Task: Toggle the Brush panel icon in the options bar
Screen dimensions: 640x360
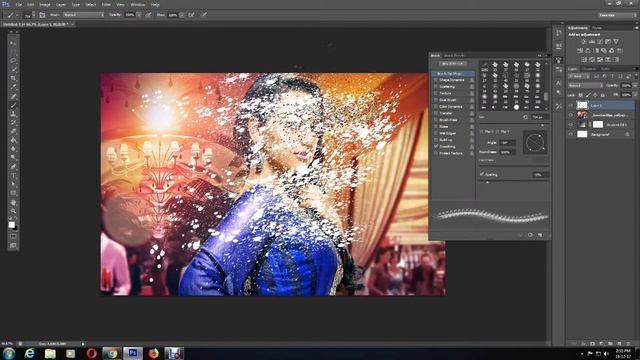Action: (x=42, y=15)
